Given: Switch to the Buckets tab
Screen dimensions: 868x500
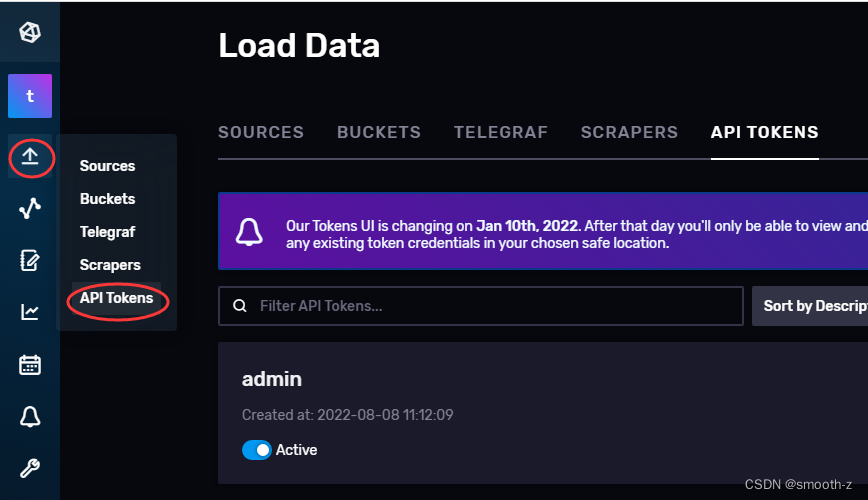Looking at the screenshot, I should (379, 132).
